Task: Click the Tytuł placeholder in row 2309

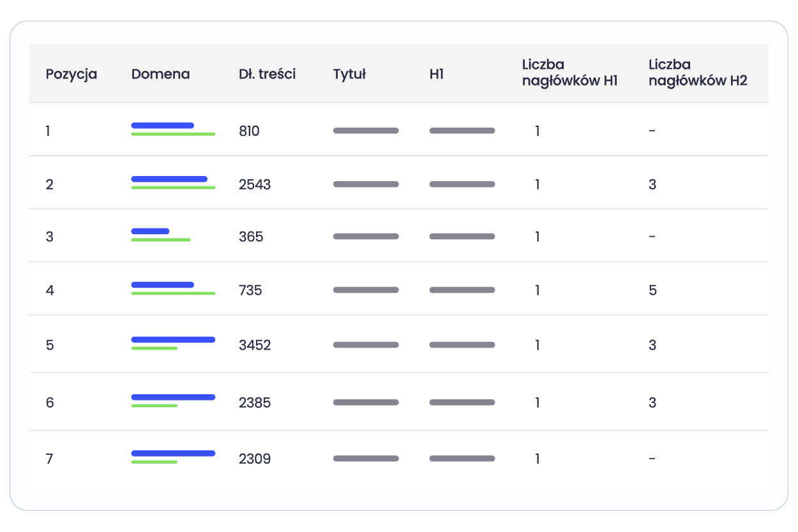Action: 366,459
